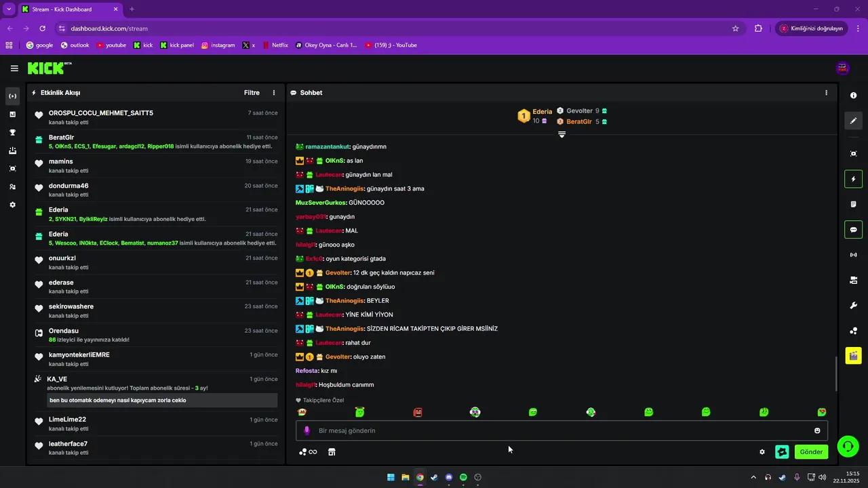The height and width of the screenshot is (488, 868).
Task: Select the red robot emote in quick row
Action: coord(418,412)
